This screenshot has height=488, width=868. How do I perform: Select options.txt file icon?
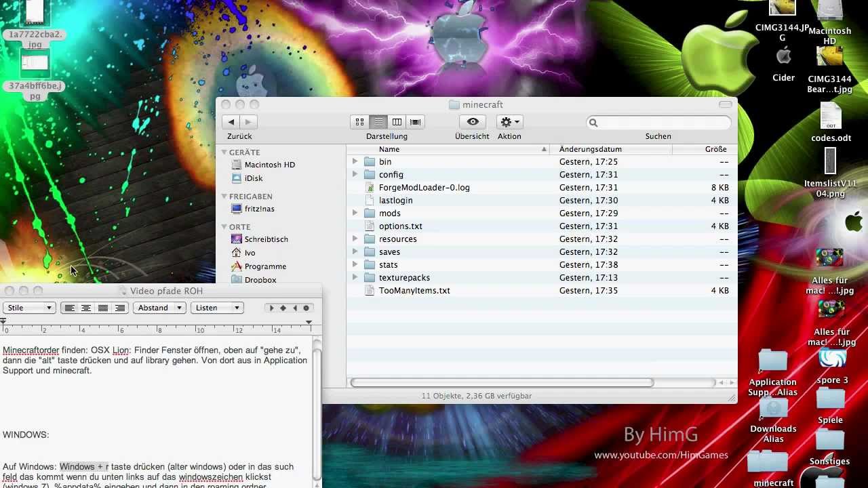pos(370,226)
